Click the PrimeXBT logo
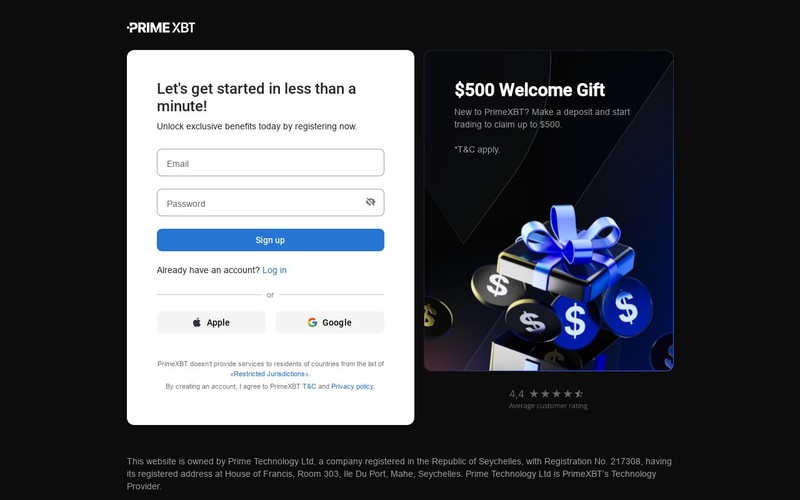This screenshot has width=800, height=500. (161, 28)
